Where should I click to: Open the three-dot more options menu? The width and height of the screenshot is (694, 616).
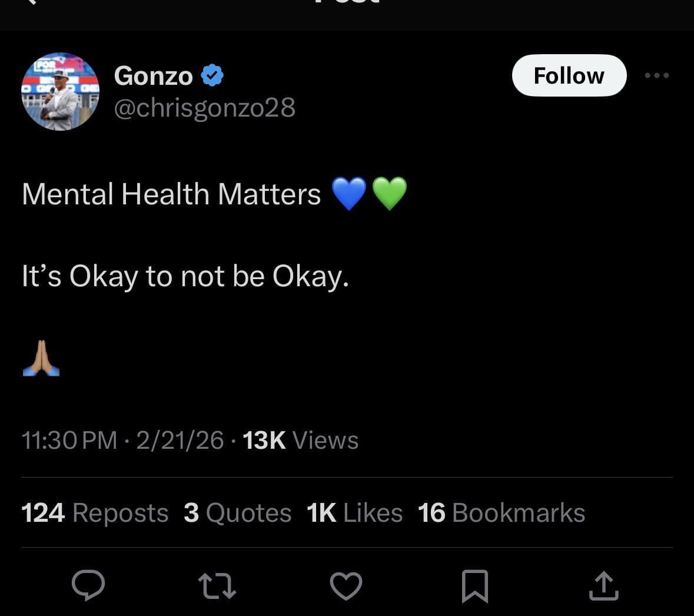[657, 75]
